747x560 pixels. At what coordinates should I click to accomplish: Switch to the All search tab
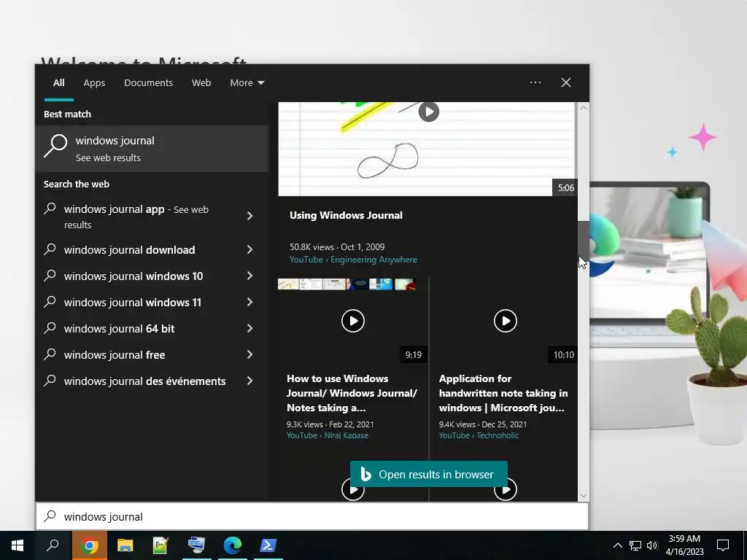[58, 83]
